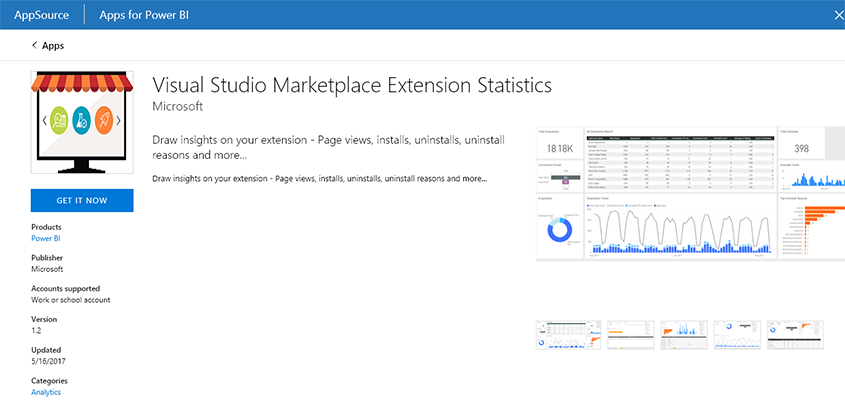Click the back chevron beside Apps
The width and height of the screenshot is (845, 406).
pyautogui.click(x=34, y=45)
